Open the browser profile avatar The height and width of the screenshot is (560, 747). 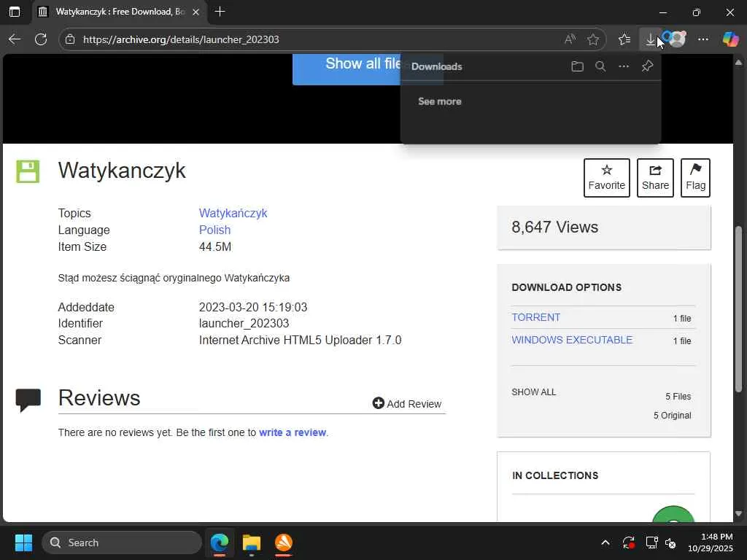point(676,39)
